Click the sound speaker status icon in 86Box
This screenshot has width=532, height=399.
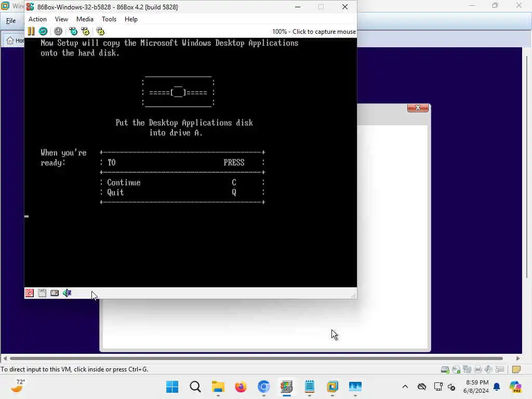point(67,293)
